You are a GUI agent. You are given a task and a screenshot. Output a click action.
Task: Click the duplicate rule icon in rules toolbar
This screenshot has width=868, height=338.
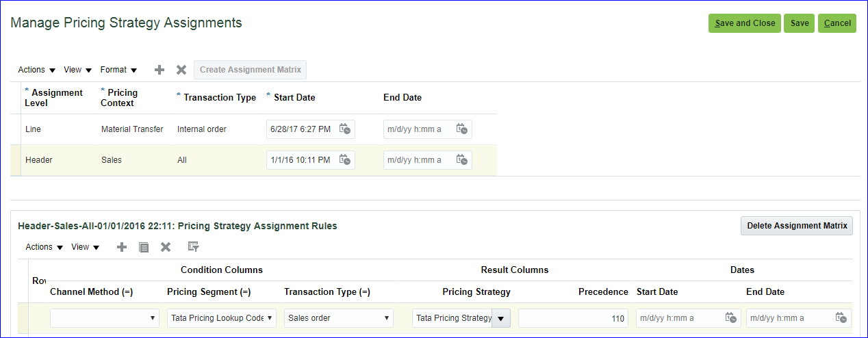(x=144, y=247)
